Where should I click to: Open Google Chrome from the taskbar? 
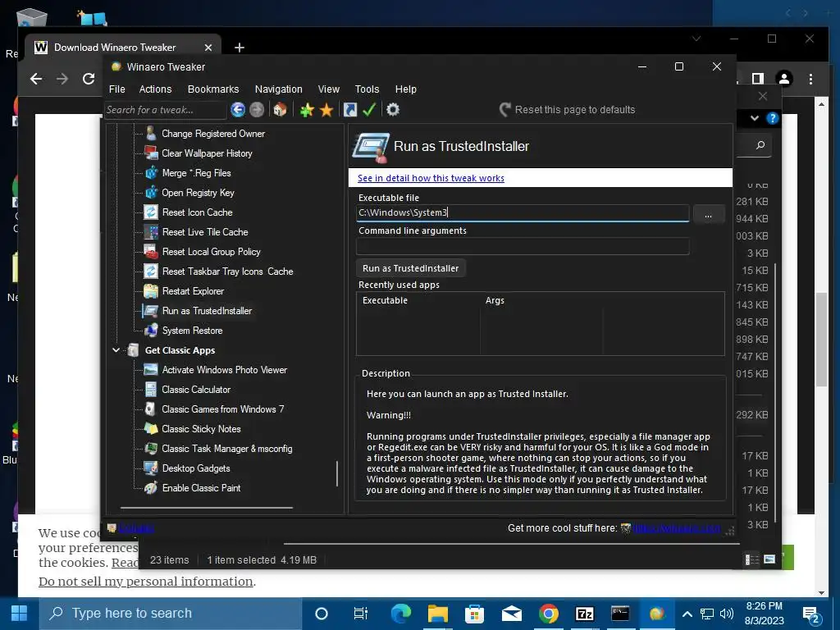pyautogui.click(x=548, y=614)
